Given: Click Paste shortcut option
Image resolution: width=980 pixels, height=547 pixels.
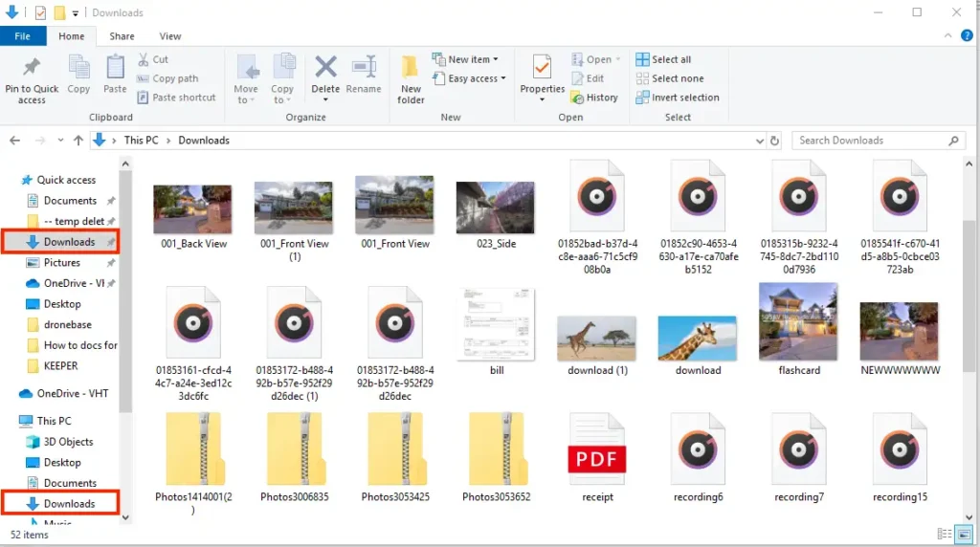Looking at the screenshot, I should click(x=176, y=98).
